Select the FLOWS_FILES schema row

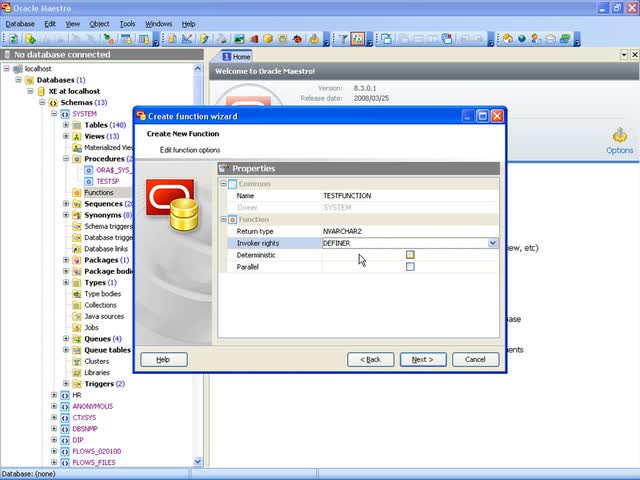[94, 462]
